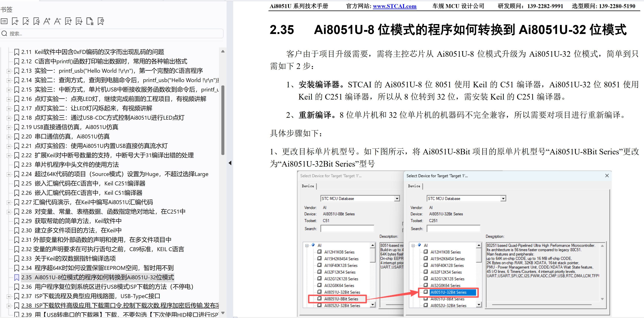Image resolution: width=644 pixels, height=318 pixels.
Task: Expand the 2.22 扩展Keil bookmark node
Action: tap(9, 155)
